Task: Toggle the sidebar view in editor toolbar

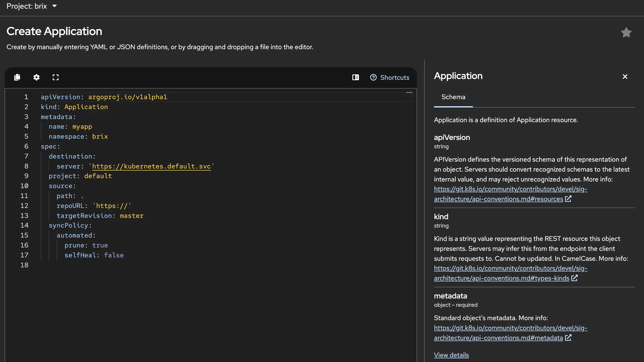Action: point(355,77)
